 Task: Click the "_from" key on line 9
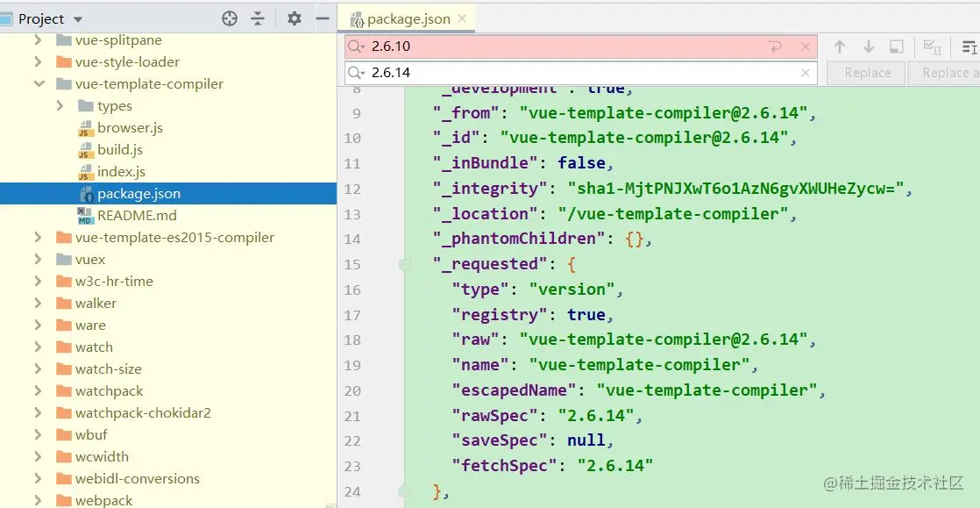coord(465,112)
